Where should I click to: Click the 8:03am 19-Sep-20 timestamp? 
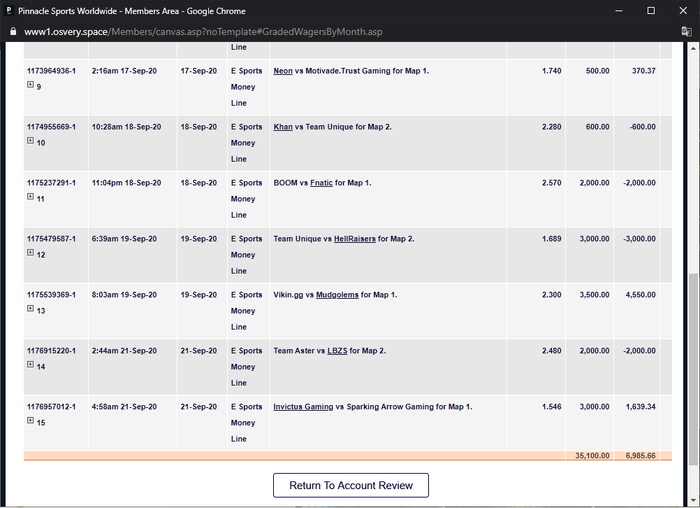[124, 295]
